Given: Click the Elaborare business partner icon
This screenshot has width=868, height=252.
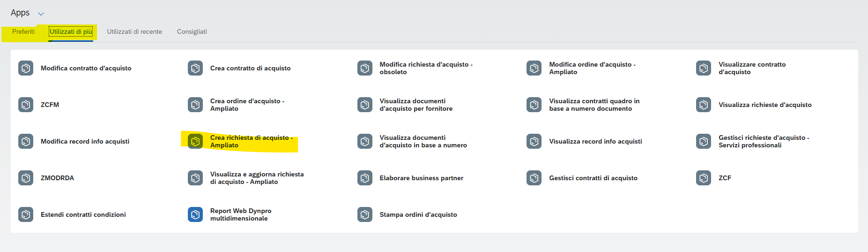Looking at the screenshot, I should coord(365,178).
